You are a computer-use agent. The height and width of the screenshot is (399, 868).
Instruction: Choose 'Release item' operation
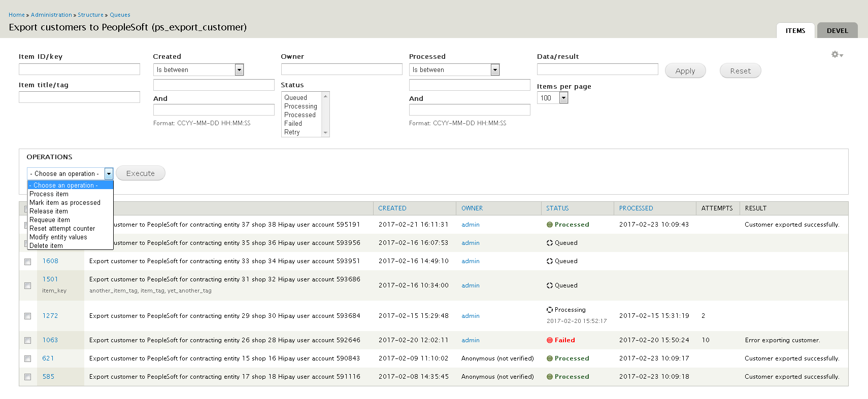[x=70, y=211]
